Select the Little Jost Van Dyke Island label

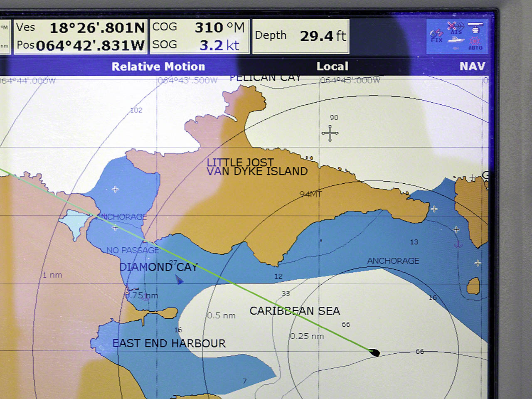(x=257, y=167)
